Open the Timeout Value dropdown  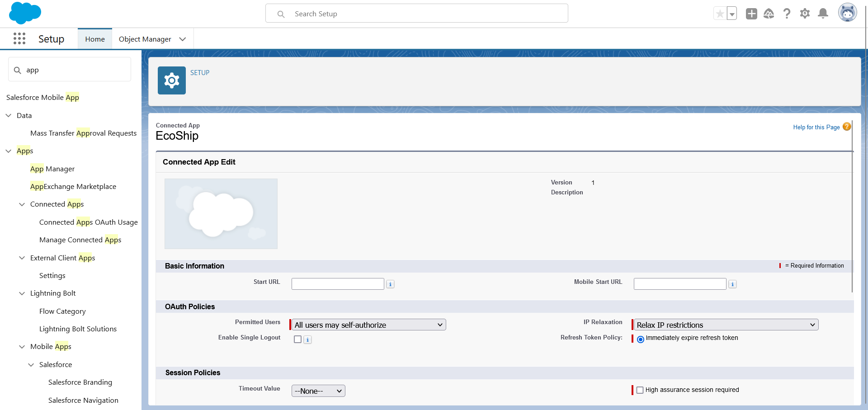coord(318,391)
